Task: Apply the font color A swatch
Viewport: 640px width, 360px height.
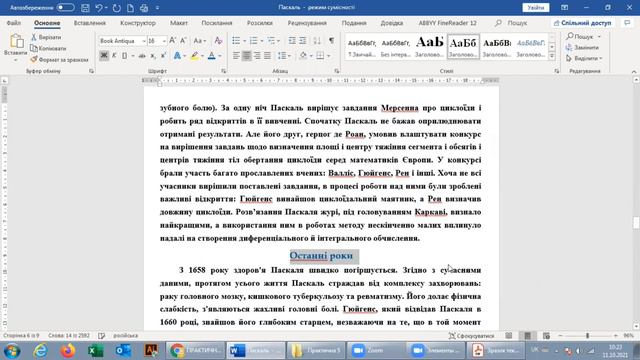Action: (211, 56)
